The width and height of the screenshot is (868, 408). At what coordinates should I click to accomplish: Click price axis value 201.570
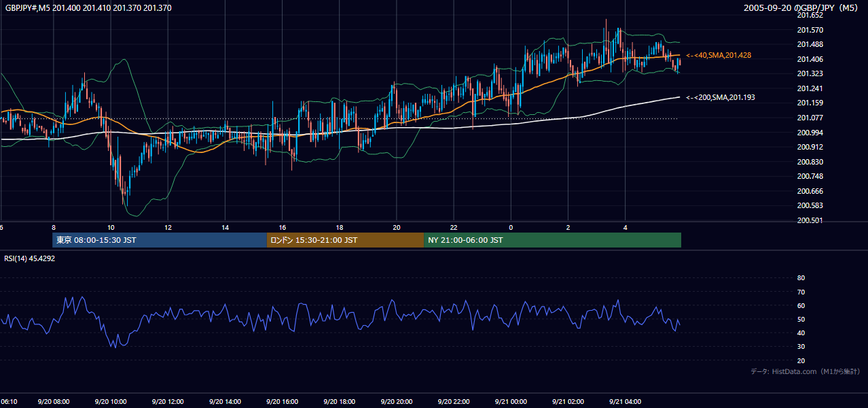point(810,30)
